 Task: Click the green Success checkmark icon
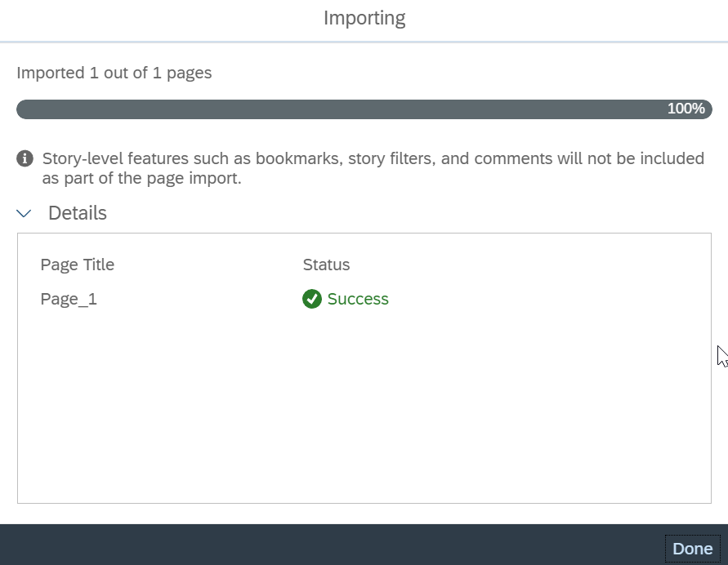(312, 299)
